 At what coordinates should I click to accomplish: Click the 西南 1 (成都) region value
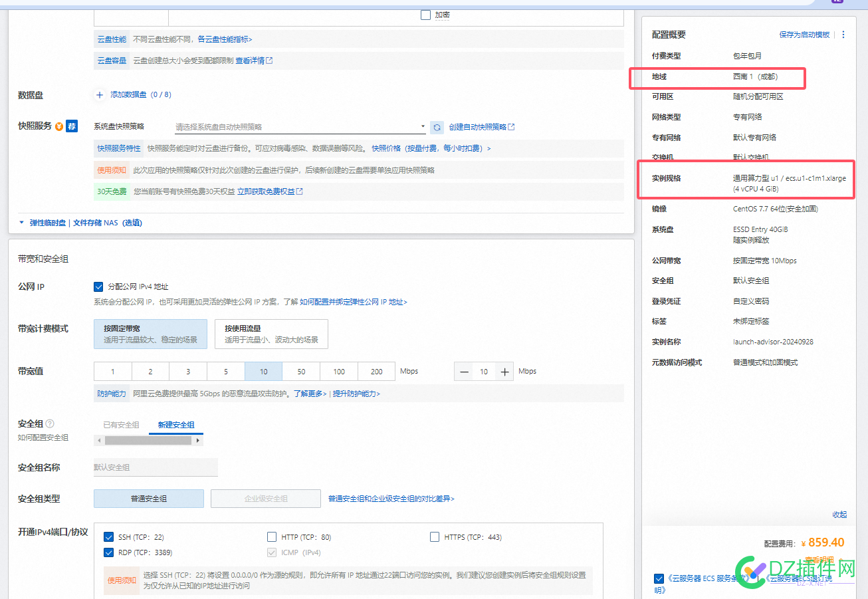point(755,76)
